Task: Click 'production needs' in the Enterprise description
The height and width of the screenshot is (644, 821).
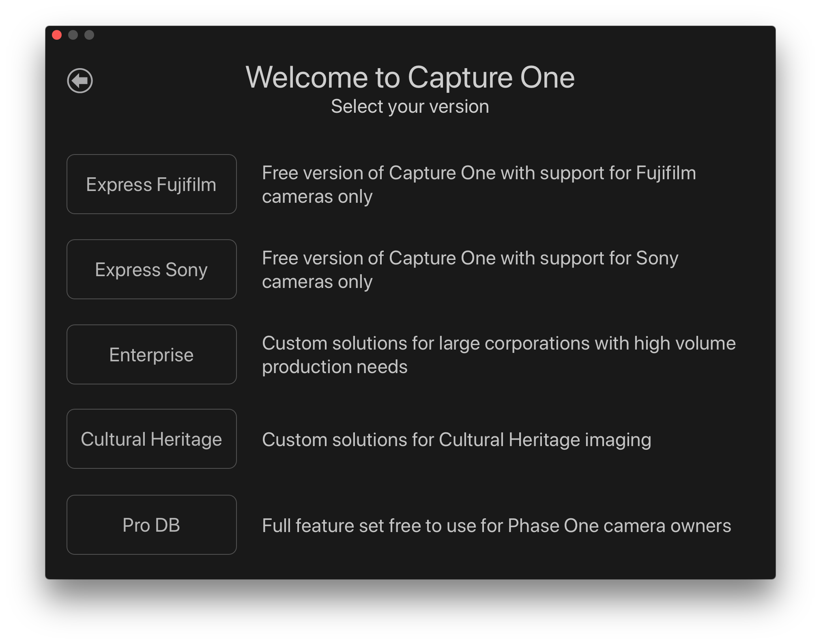Action: pyautogui.click(x=335, y=367)
